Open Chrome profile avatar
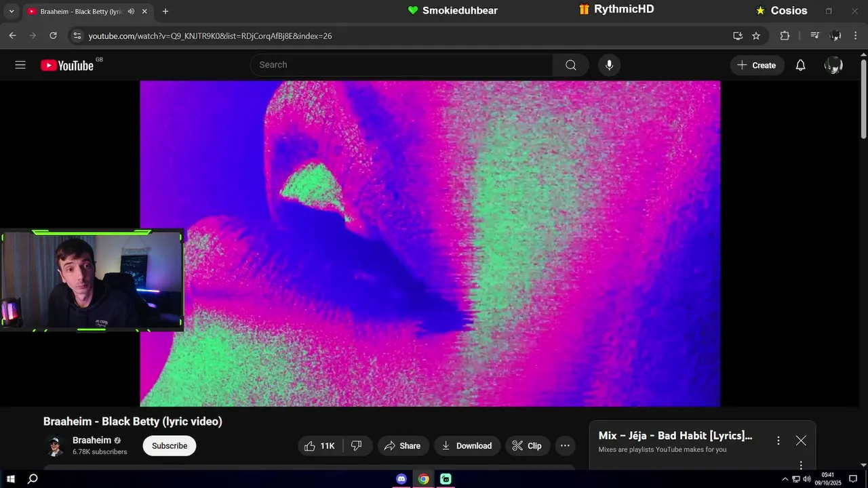 click(835, 36)
